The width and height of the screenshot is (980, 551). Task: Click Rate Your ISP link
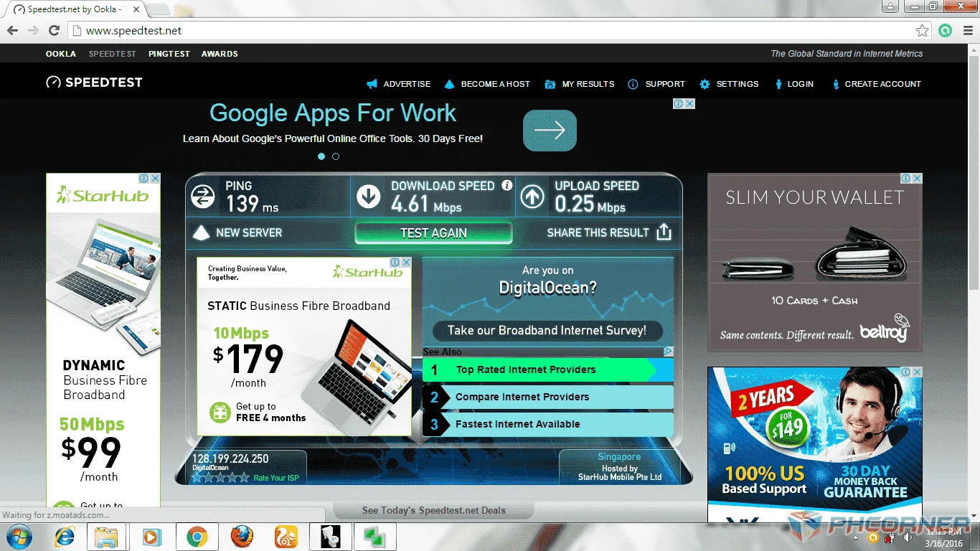click(276, 478)
